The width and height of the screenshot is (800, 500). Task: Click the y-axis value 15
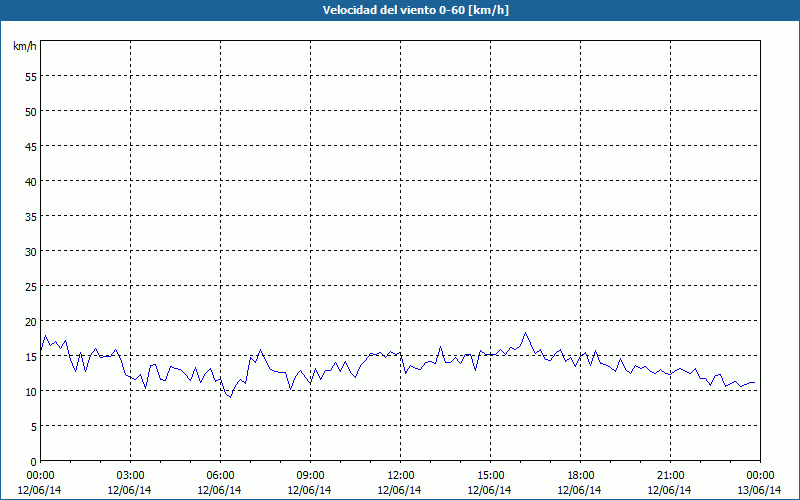click(31, 357)
